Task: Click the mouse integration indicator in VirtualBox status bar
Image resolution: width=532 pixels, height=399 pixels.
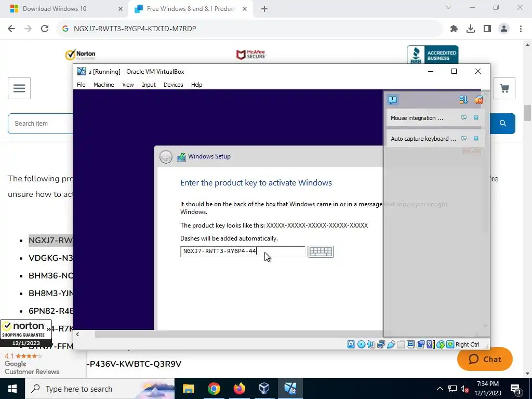Action: pos(441,344)
